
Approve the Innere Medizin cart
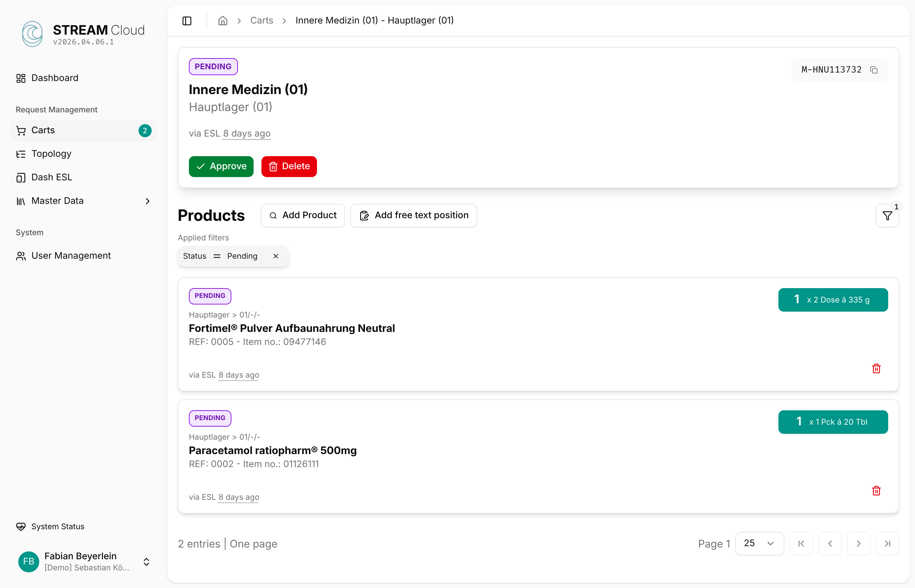click(221, 166)
